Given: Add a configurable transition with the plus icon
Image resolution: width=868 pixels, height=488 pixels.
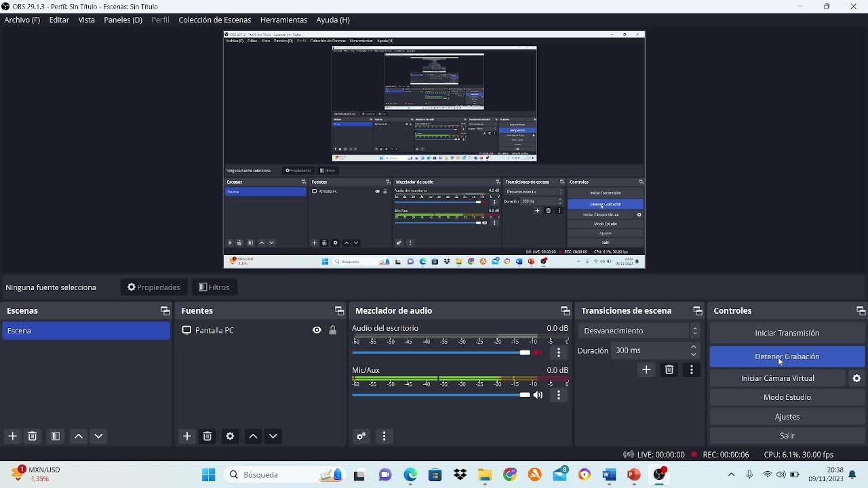Looking at the screenshot, I should click(x=646, y=369).
